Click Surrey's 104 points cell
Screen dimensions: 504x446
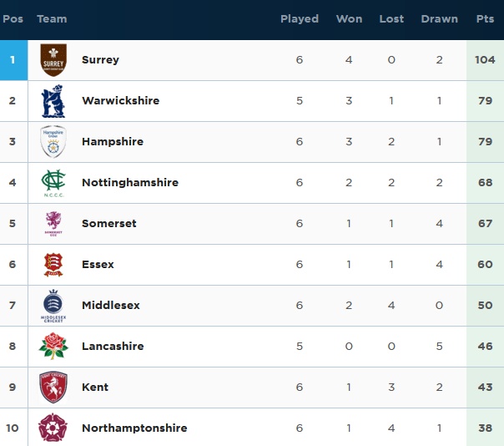(x=485, y=60)
